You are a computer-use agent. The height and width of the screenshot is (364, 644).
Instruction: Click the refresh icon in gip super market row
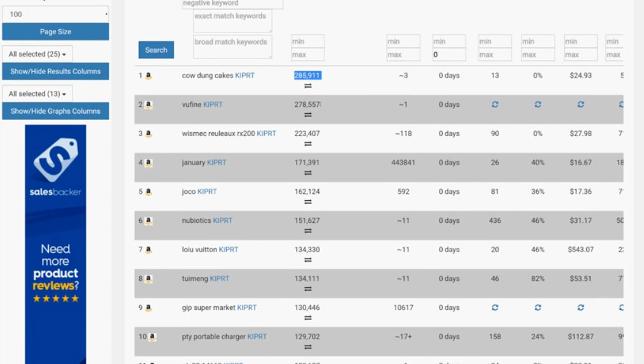(495, 307)
